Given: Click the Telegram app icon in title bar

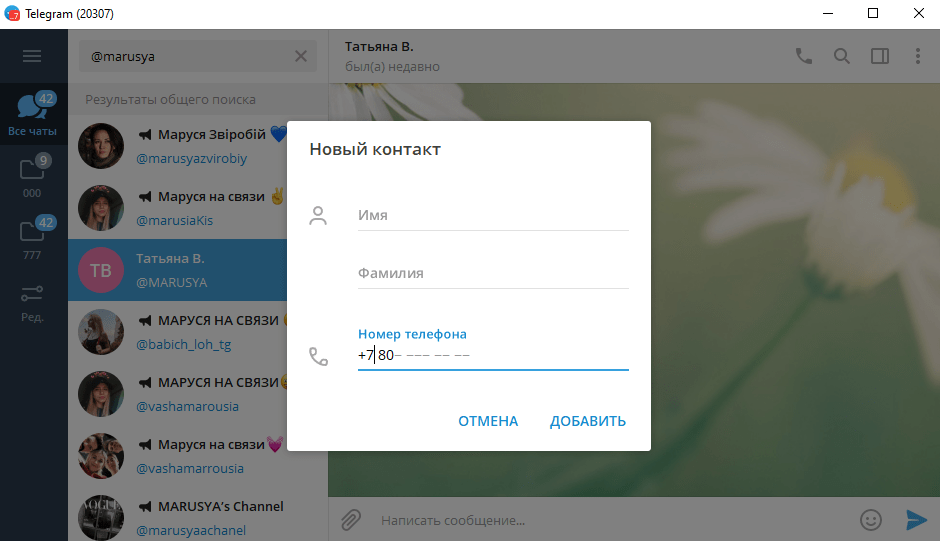Looking at the screenshot, I should pos(12,13).
